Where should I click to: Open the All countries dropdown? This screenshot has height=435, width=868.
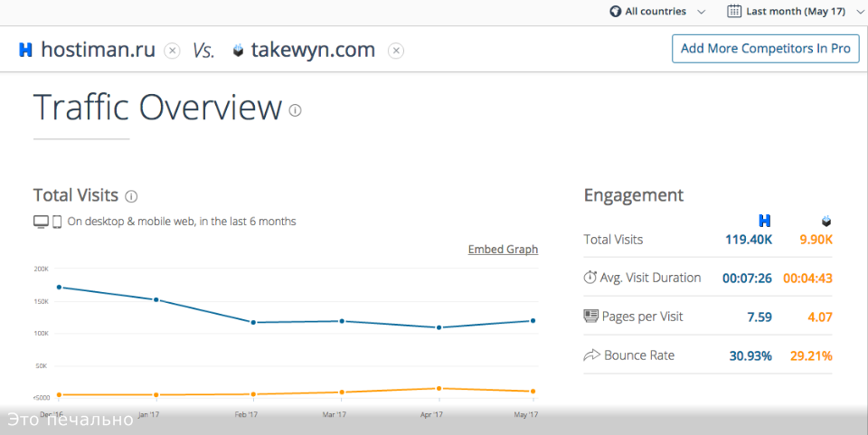pos(657,11)
